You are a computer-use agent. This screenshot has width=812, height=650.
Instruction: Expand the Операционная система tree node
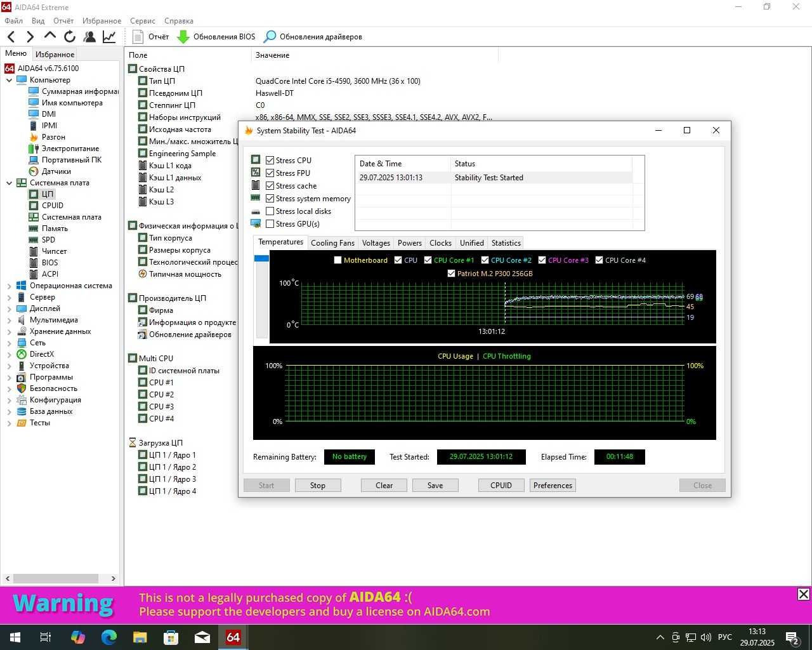9,286
